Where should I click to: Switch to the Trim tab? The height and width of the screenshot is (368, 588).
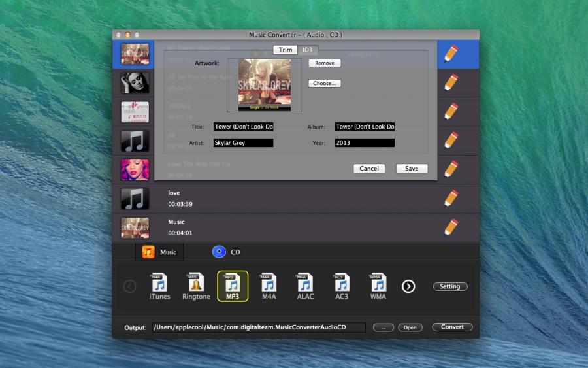click(286, 50)
